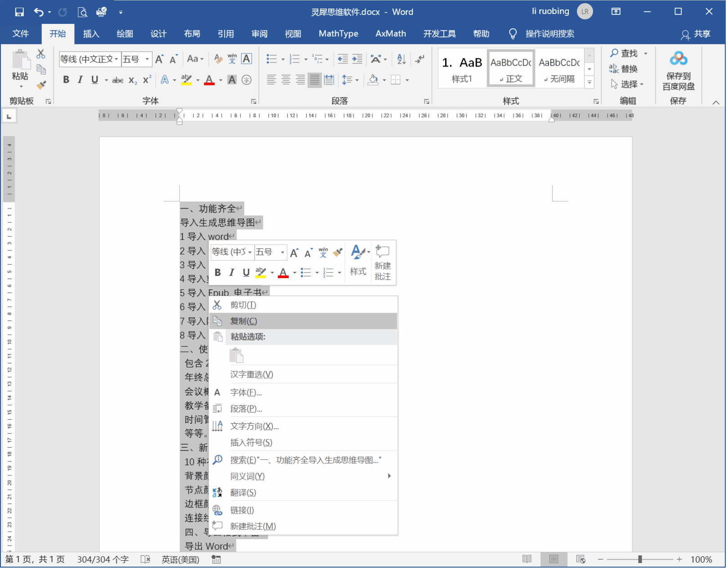Show paragraph marks icon
Screen dimensions: 728x568
420,59
